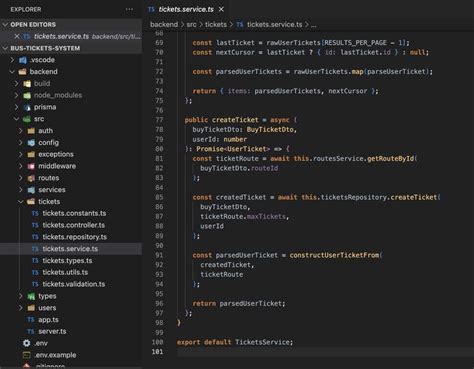Close tickets.service.ts in Open Editors list
474x369 pixels.
[17, 36]
